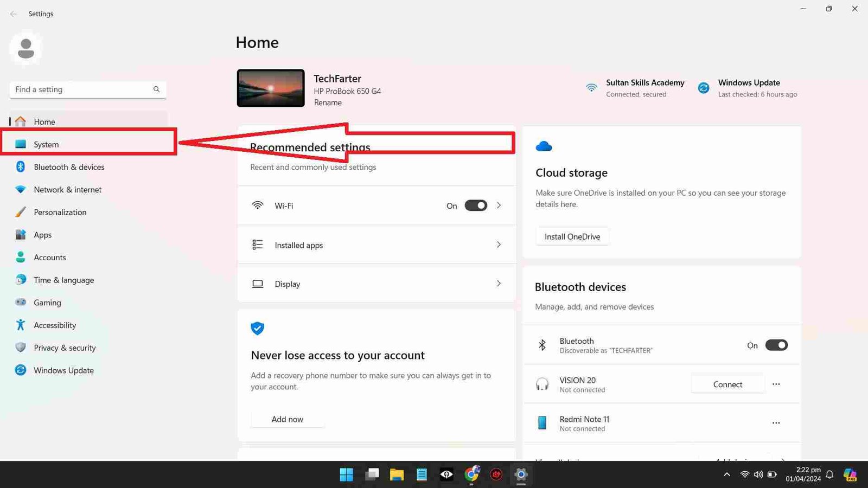The width and height of the screenshot is (868, 488).
Task: Expand Wi-Fi settings with the arrow
Action: pyautogui.click(x=499, y=206)
